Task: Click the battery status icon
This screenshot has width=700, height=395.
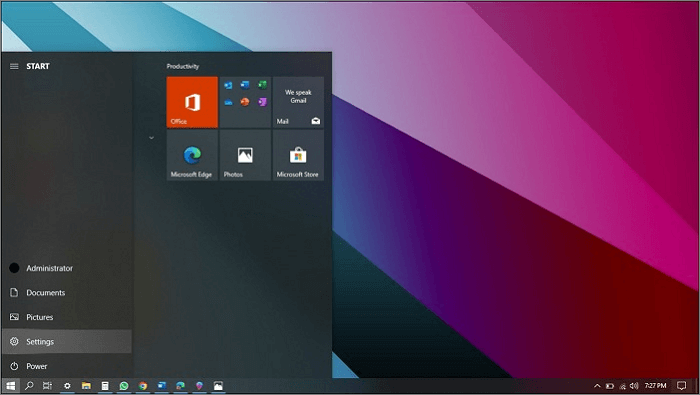Action: 610,386
